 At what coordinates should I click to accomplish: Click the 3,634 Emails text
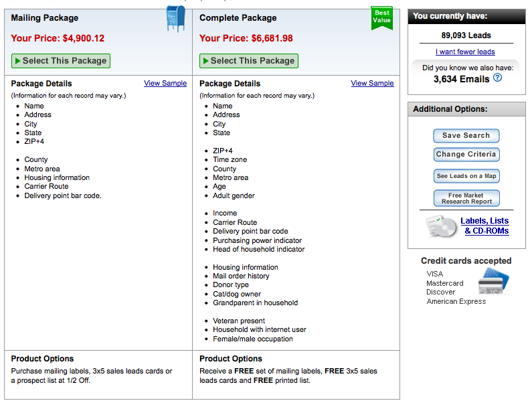pos(461,79)
